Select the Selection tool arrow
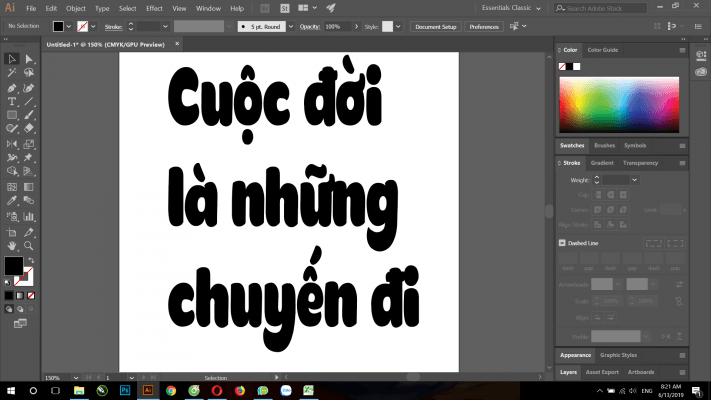Image resolution: width=711 pixels, height=400 pixels. tap(11, 59)
